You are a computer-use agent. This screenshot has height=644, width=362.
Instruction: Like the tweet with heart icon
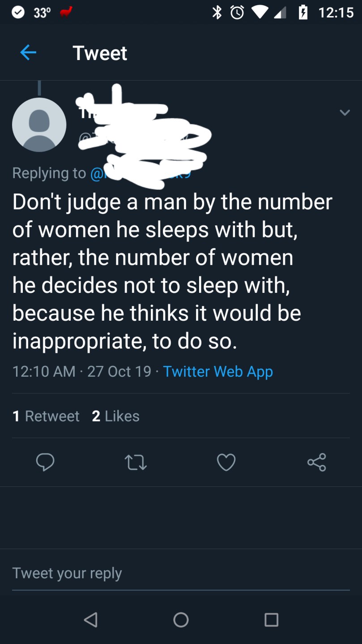coord(226,462)
